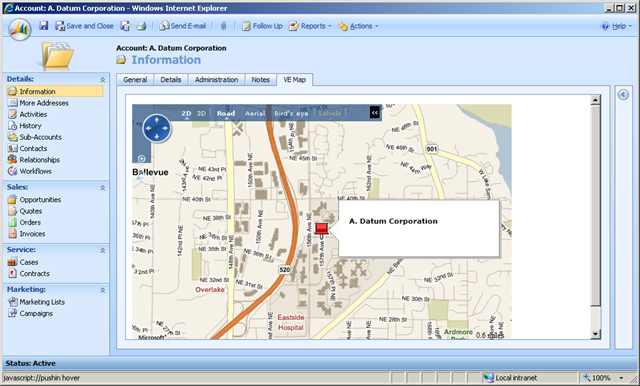Click the map zoom-in plus icon
Screen dimensions: 640x386
[x=142, y=158]
